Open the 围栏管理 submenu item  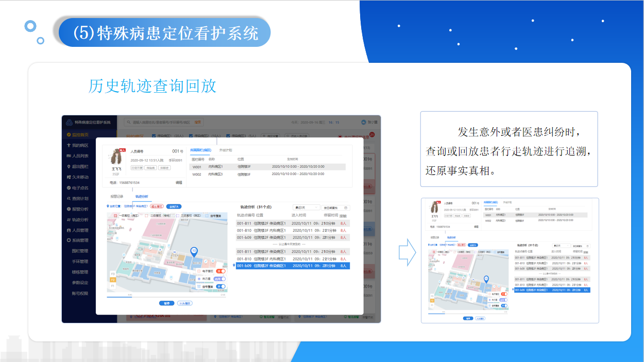click(80, 251)
